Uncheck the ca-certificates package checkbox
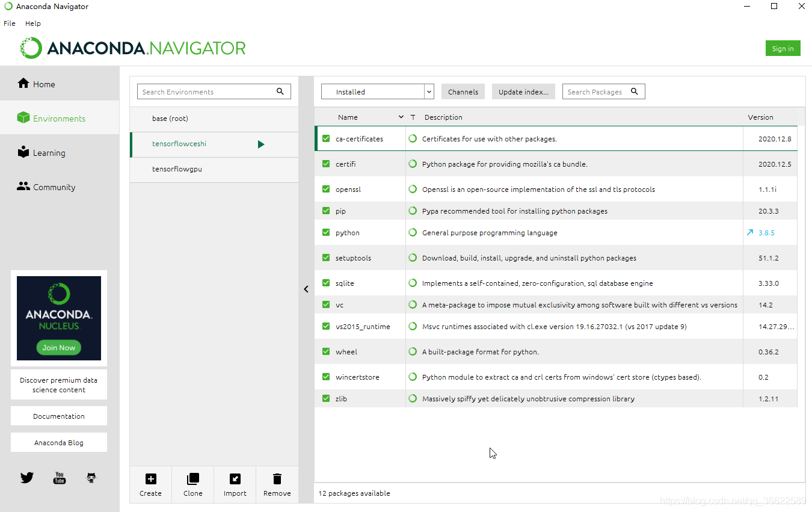Image resolution: width=812 pixels, height=512 pixels. tap(326, 139)
